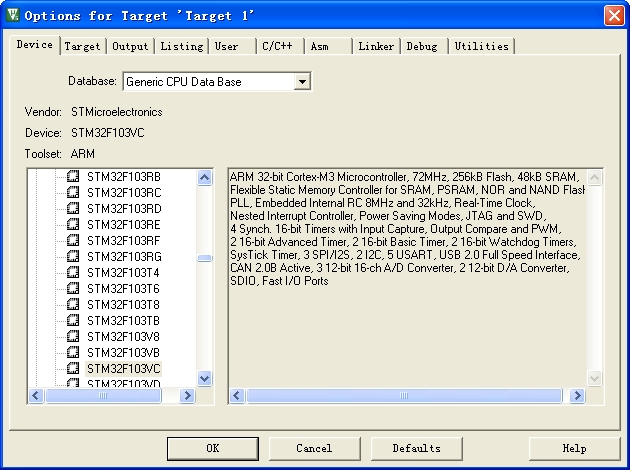Click the chip icon beside STM32F103VC

pyautogui.click(x=73, y=368)
